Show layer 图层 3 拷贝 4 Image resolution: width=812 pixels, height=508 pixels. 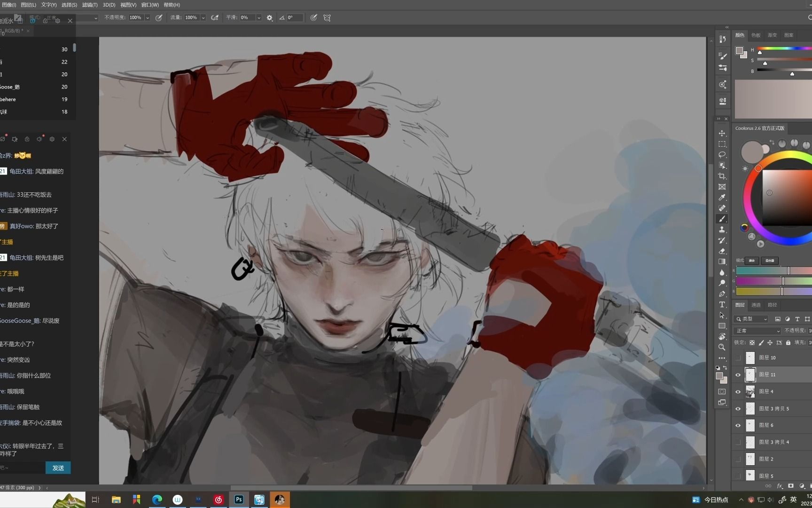[x=738, y=442]
